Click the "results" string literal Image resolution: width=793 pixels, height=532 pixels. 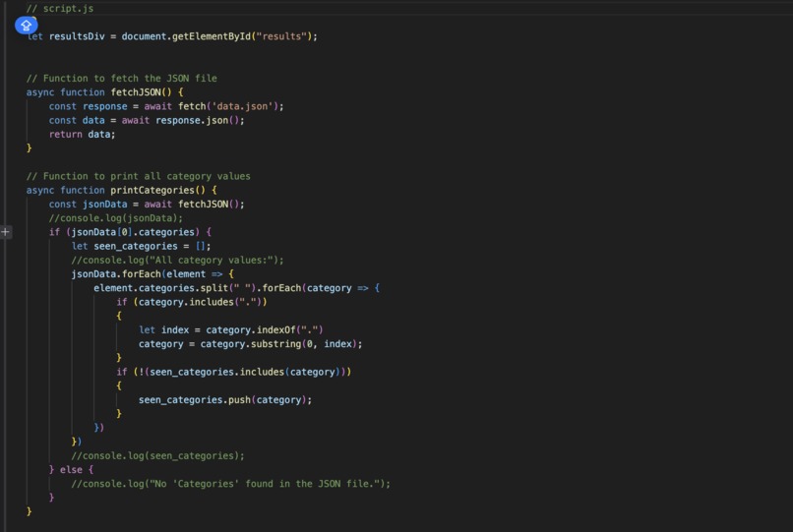click(x=281, y=36)
